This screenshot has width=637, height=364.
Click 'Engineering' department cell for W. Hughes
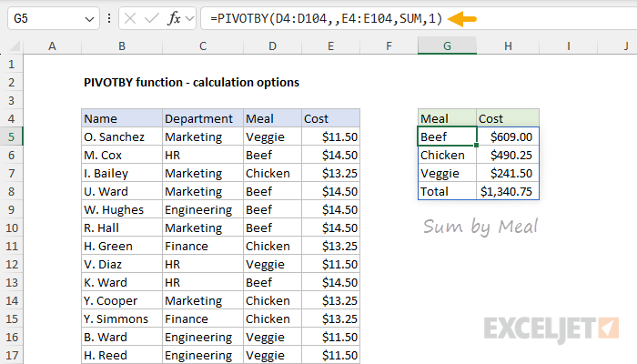203,209
